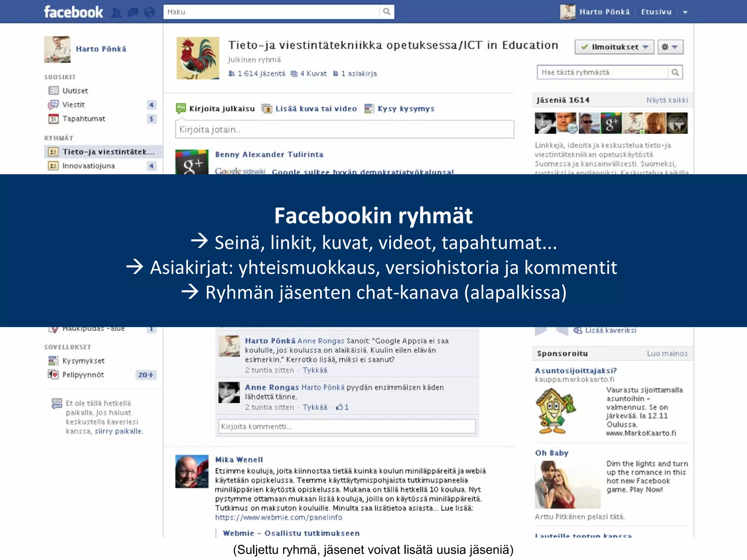Screen dimensions: 747x560
Task: Click the Oh Baby ad image
Action: [x=568, y=485]
